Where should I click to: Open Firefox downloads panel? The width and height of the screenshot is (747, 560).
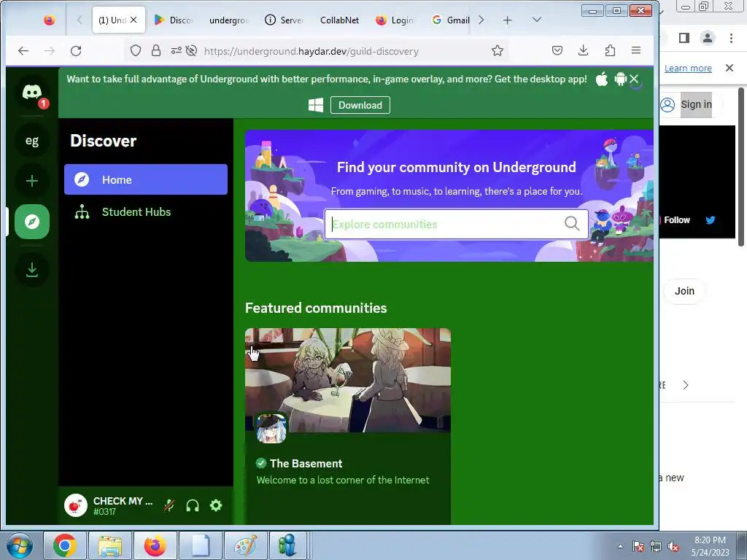(x=583, y=50)
